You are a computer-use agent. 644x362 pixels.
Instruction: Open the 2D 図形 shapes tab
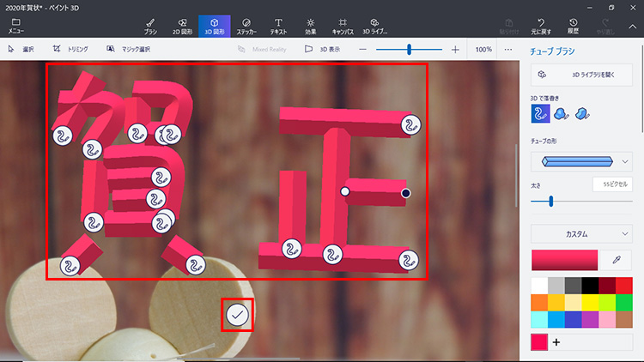[x=182, y=26]
